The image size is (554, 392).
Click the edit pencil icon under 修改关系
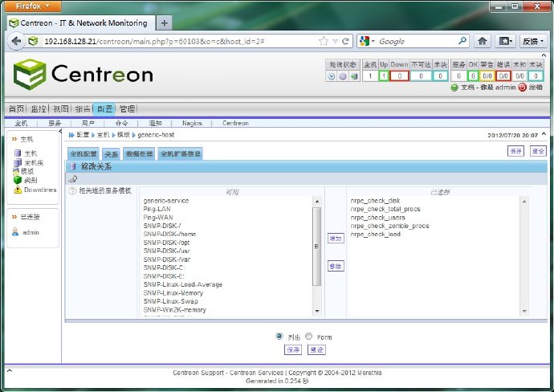73,178
